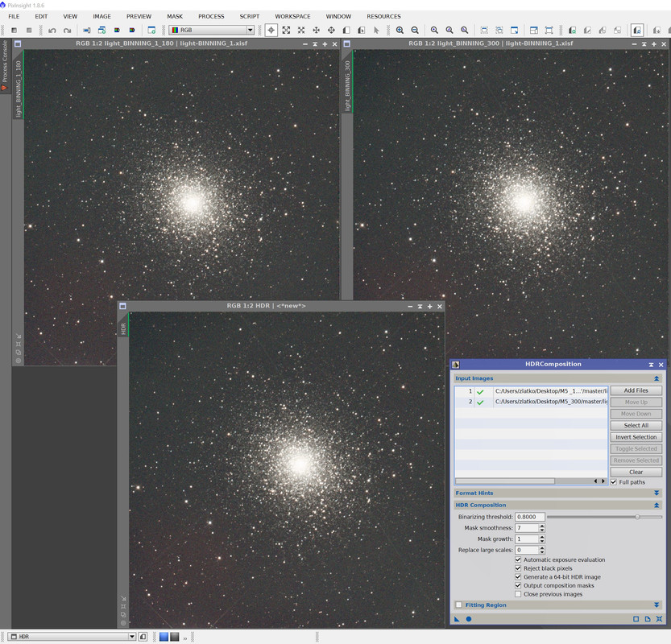Click the Apply triangle in HDRComposition
The image size is (671, 644).
457,619
